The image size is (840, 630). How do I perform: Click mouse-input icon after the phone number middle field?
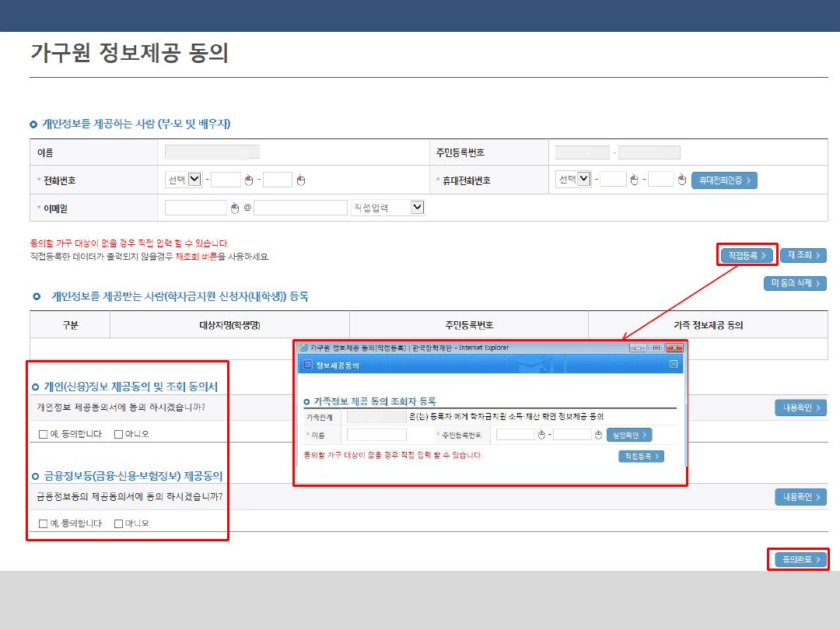point(249,180)
